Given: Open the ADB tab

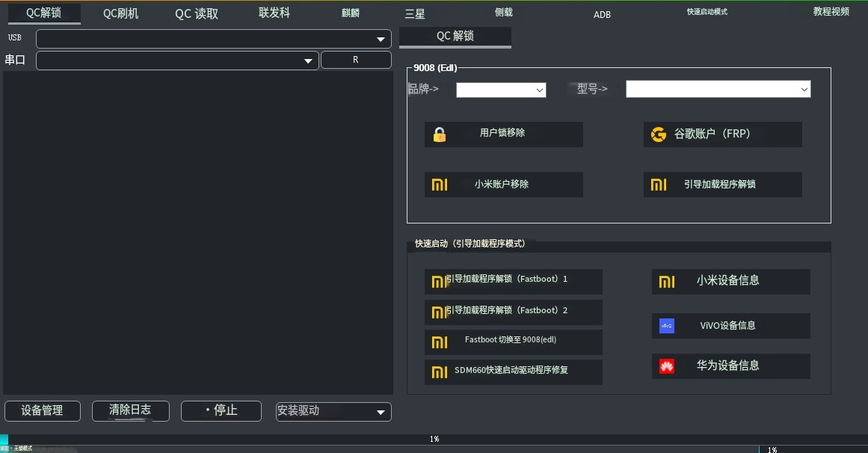Looking at the screenshot, I should click(602, 15).
